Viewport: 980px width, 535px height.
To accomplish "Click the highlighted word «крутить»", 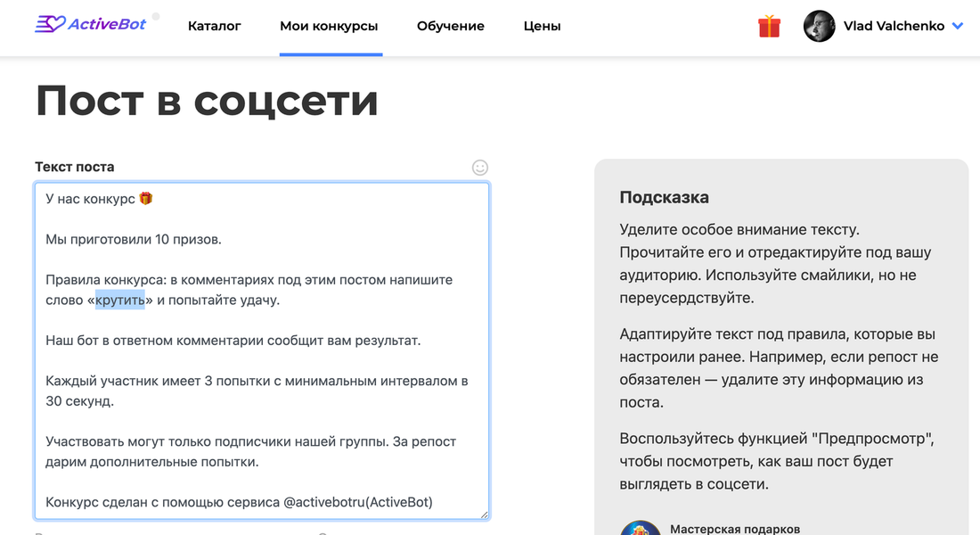I will pyautogui.click(x=120, y=300).
